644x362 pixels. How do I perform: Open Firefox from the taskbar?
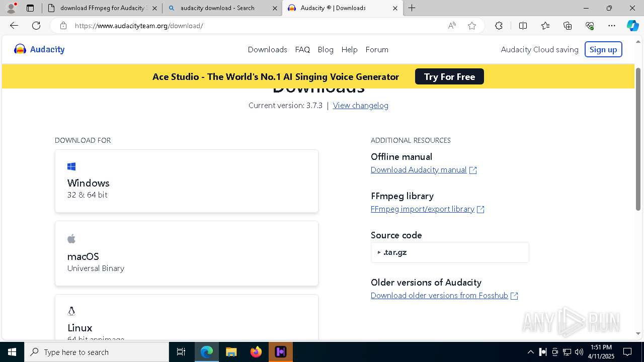click(x=256, y=352)
